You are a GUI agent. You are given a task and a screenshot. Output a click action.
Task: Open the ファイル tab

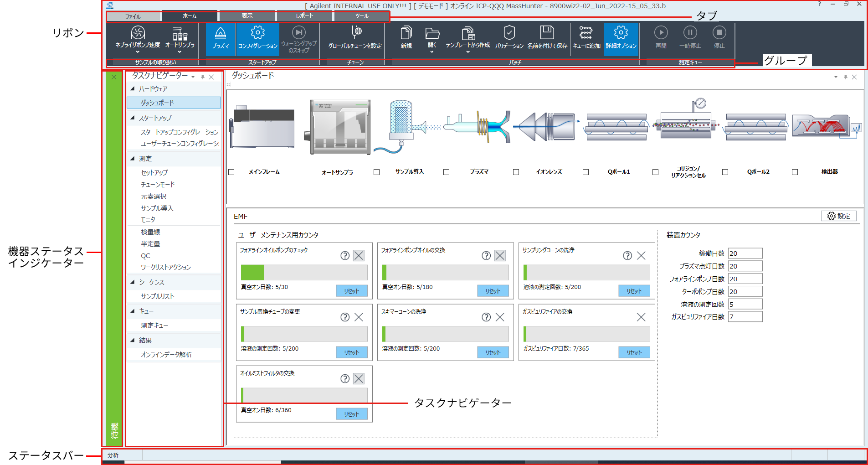(x=133, y=16)
